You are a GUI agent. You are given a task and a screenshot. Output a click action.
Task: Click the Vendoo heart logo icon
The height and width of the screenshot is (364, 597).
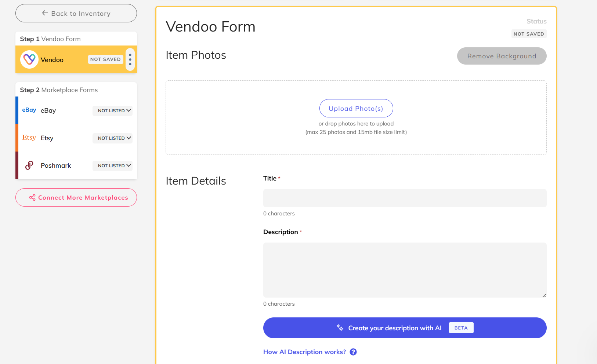pos(29,59)
